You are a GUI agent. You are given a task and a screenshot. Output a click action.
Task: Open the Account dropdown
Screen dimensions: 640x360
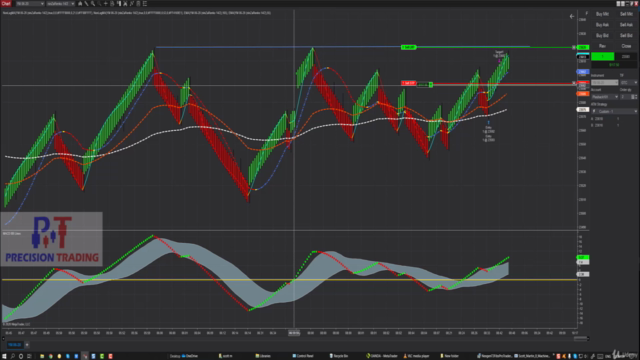coord(605,97)
